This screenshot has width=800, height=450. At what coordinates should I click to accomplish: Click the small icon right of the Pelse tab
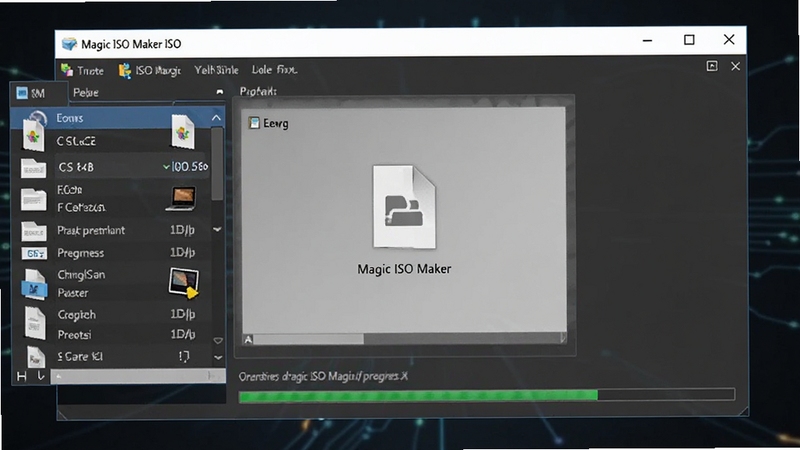point(219,92)
